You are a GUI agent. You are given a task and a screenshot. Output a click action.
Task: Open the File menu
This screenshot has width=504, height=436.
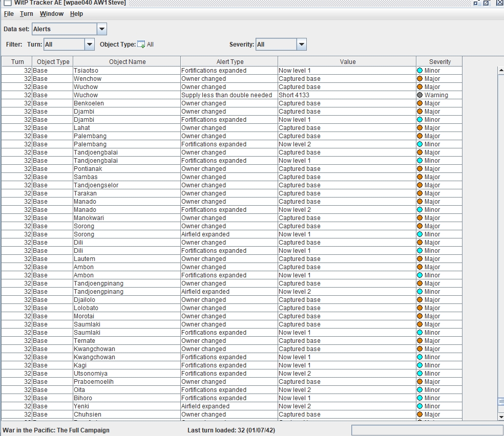pos(9,14)
